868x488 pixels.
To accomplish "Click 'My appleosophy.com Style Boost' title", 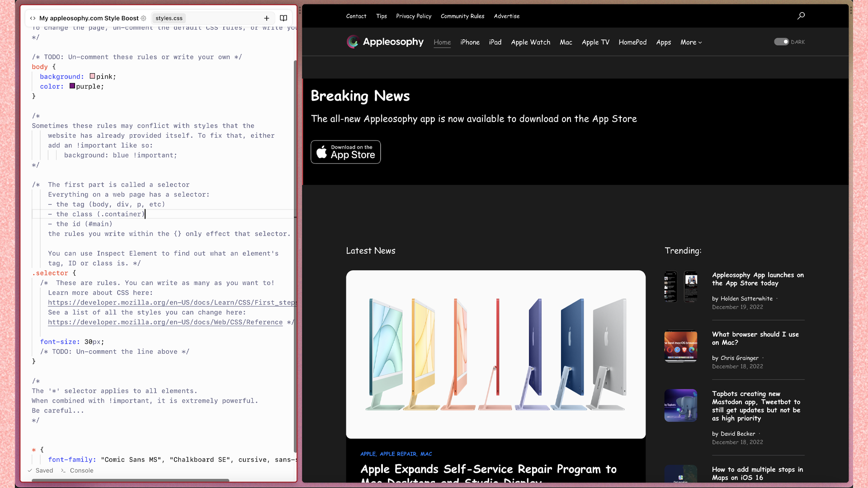I will click(x=89, y=18).
